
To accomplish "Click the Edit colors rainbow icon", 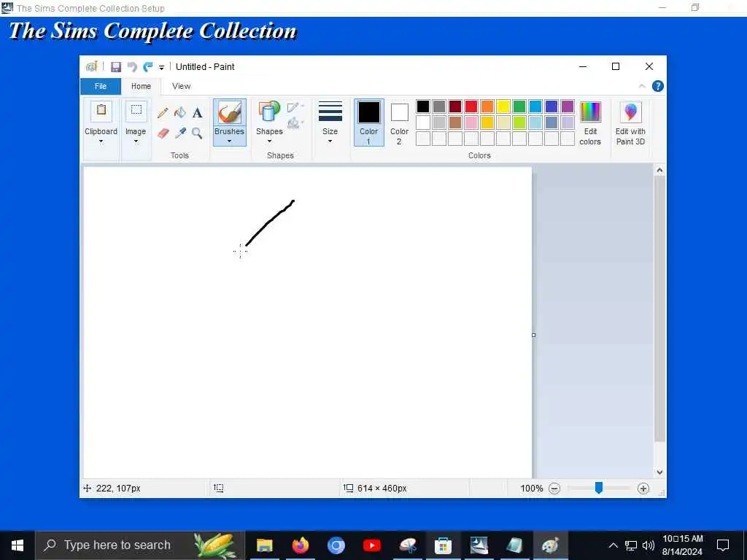I will tap(590, 112).
